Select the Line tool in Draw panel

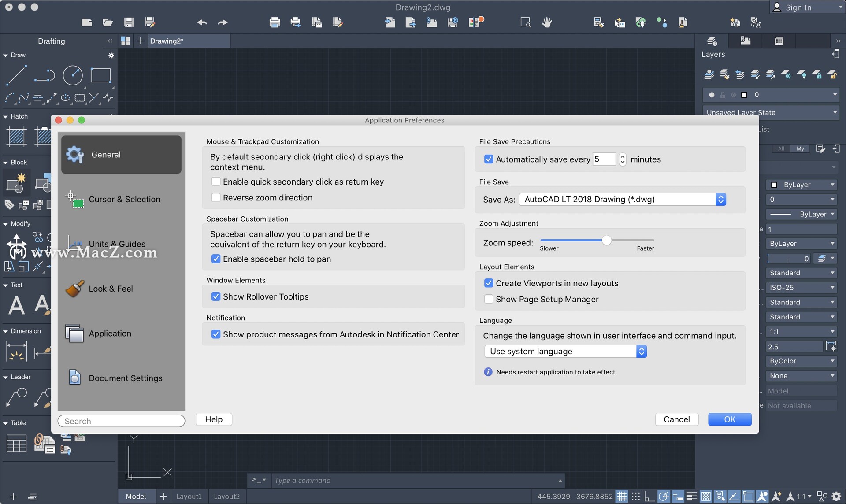[x=16, y=75]
